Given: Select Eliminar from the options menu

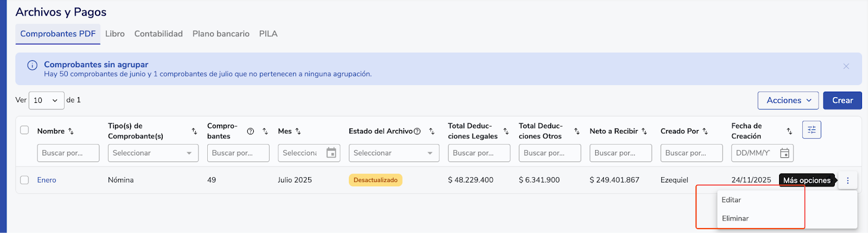Looking at the screenshot, I should (x=735, y=218).
